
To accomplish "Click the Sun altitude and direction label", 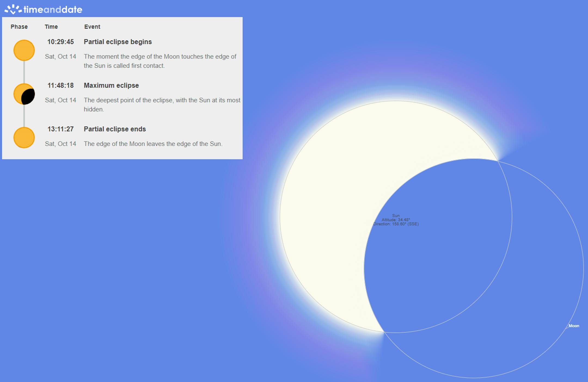I will click(x=396, y=220).
